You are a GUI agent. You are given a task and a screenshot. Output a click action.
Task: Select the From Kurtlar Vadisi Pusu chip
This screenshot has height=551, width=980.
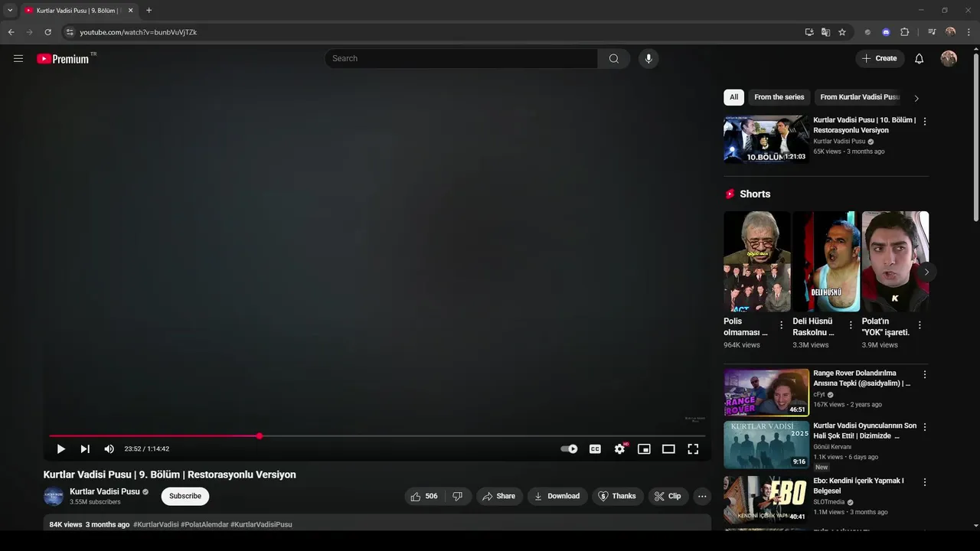pos(860,97)
